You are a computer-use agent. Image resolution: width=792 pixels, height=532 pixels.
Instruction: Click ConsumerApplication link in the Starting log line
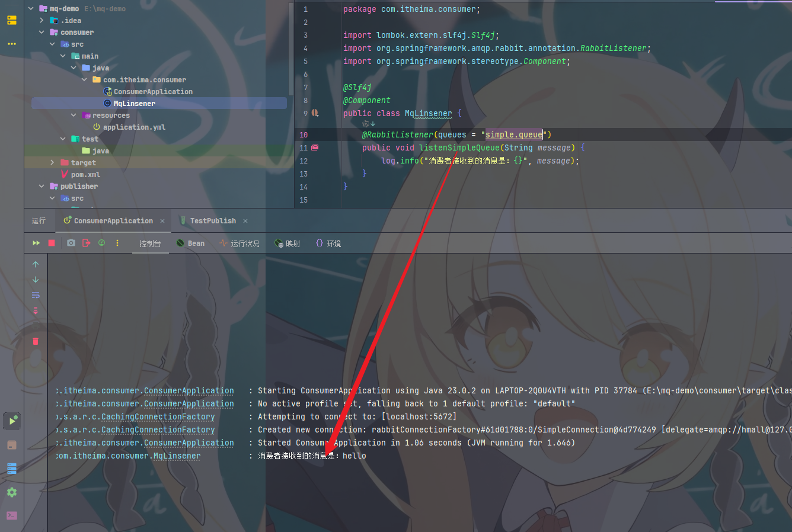(x=189, y=391)
